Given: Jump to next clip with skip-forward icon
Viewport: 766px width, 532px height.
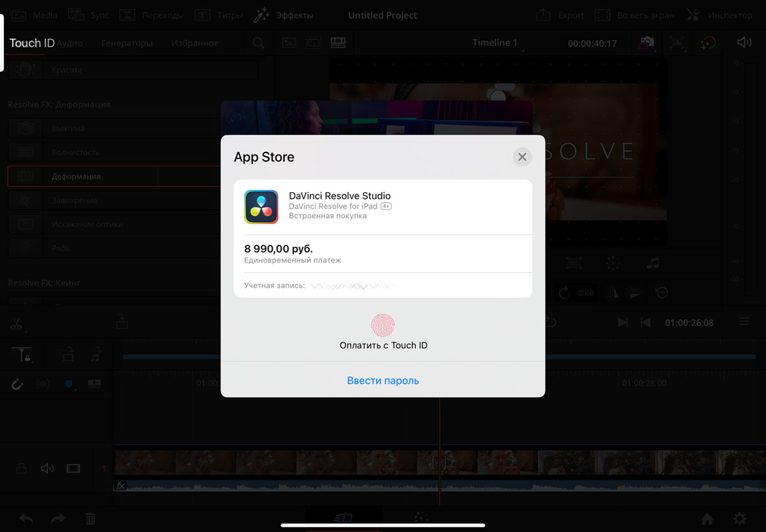Looking at the screenshot, I should tap(623, 323).
